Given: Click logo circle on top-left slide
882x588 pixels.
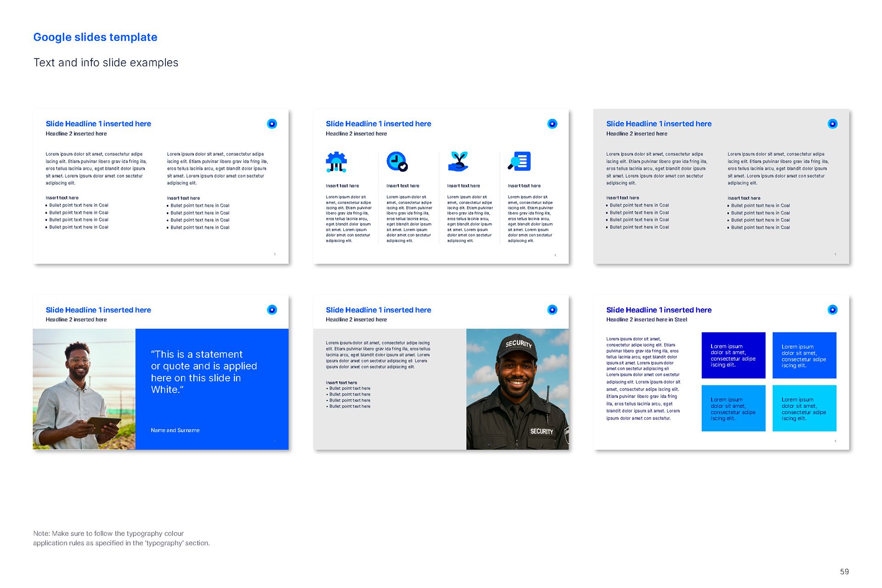Looking at the screenshot, I should click(x=272, y=124).
